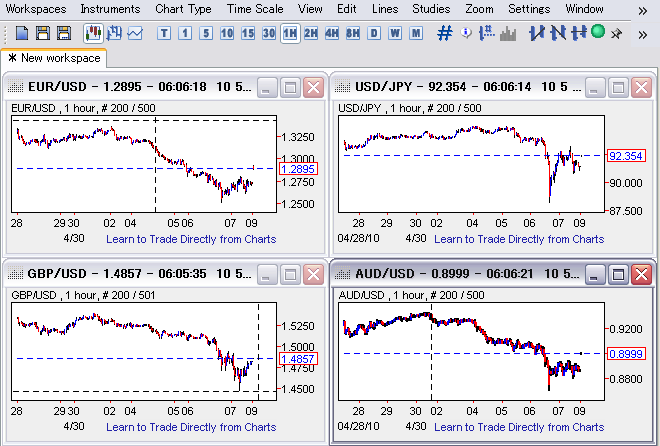The width and height of the screenshot is (660, 446).
Task: Maximize the EUR/USD chart window
Action: tap(290, 88)
